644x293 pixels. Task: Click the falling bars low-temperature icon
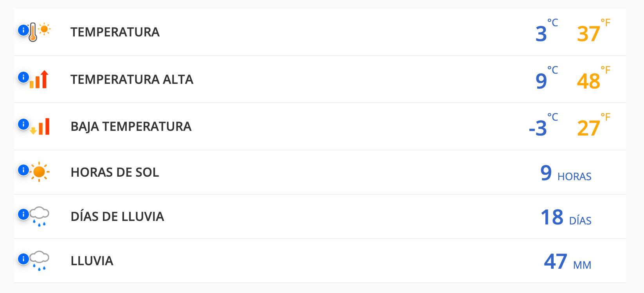(x=40, y=127)
